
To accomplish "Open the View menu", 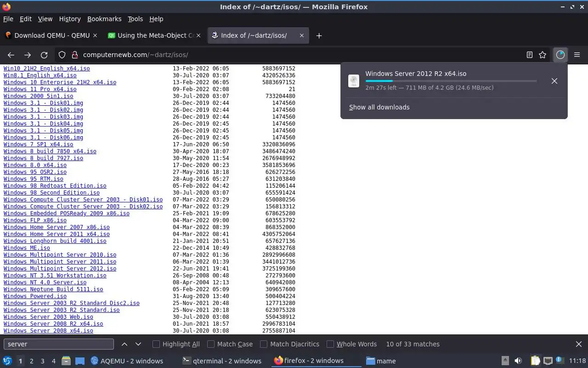I will click(45, 19).
